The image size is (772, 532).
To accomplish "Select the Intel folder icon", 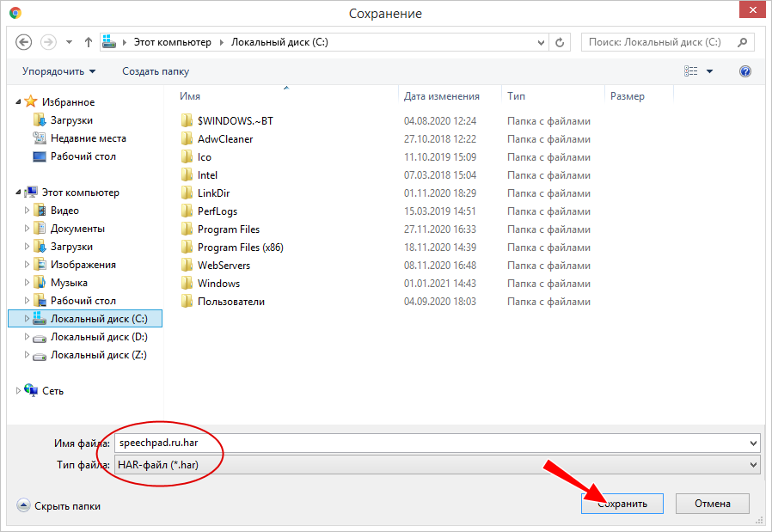I will point(187,174).
